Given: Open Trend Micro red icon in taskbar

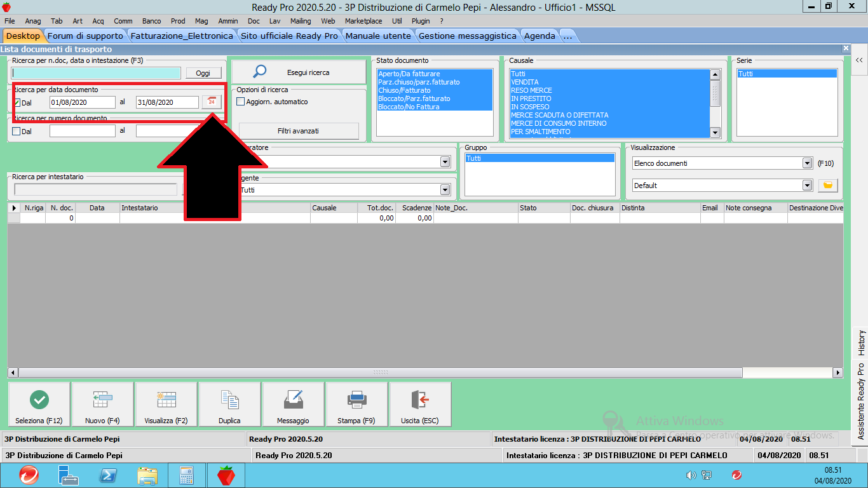Looking at the screenshot, I should coord(28,475).
